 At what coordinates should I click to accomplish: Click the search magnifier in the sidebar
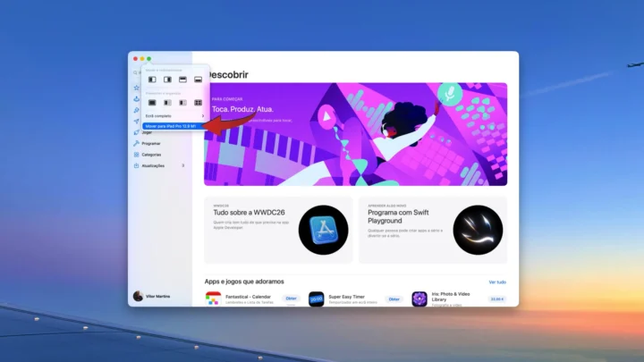coord(135,72)
